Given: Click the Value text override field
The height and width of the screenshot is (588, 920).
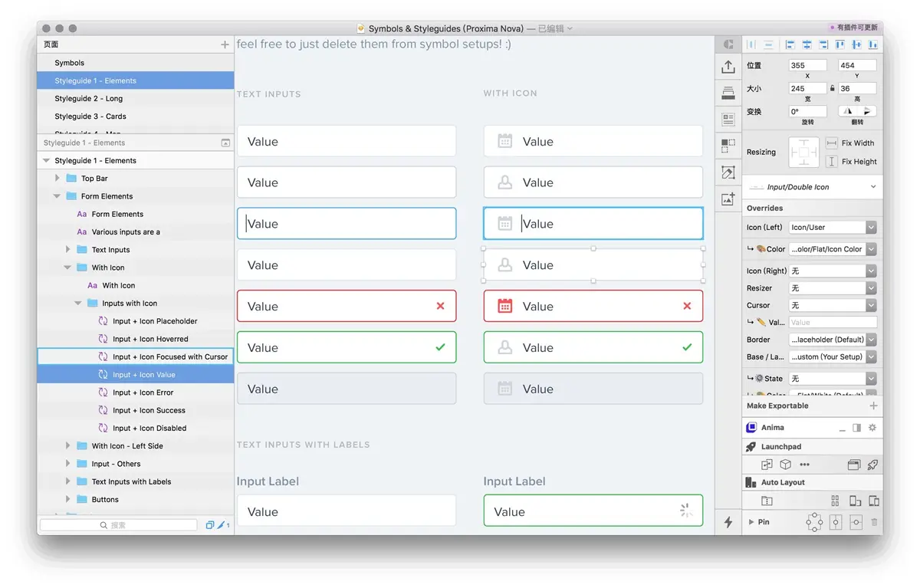Looking at the screenshot, I should point(833,323).
